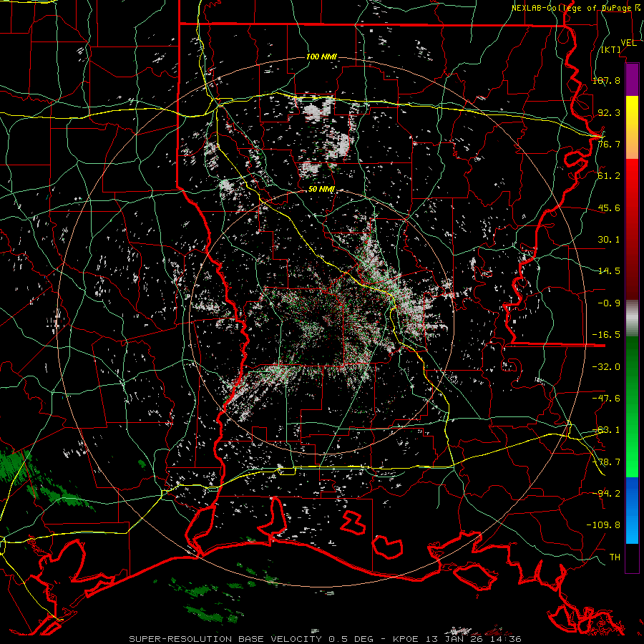Select the -32.0 legend value

click(x=606, y=367)
